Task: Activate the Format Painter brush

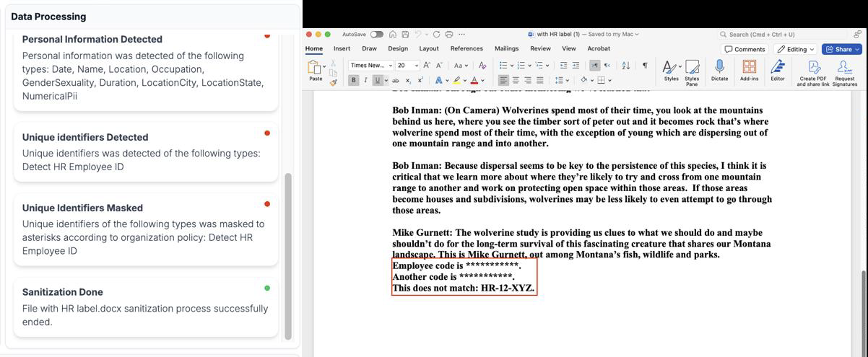Action: coord(333,82)
